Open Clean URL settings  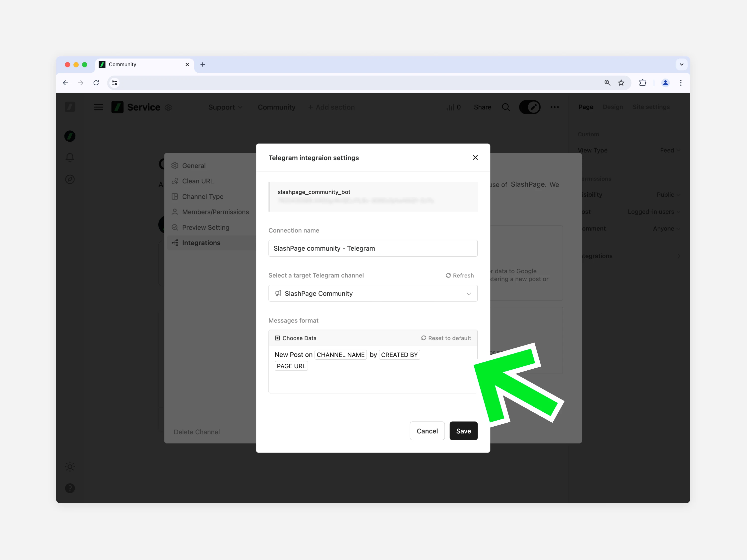pyautogui.click(x=211, y=181)
